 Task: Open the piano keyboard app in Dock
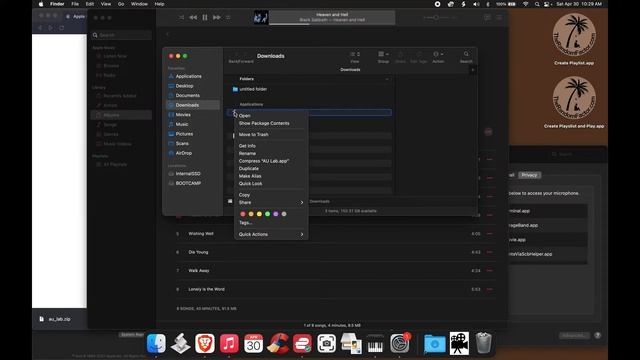[x=375, y=343]
